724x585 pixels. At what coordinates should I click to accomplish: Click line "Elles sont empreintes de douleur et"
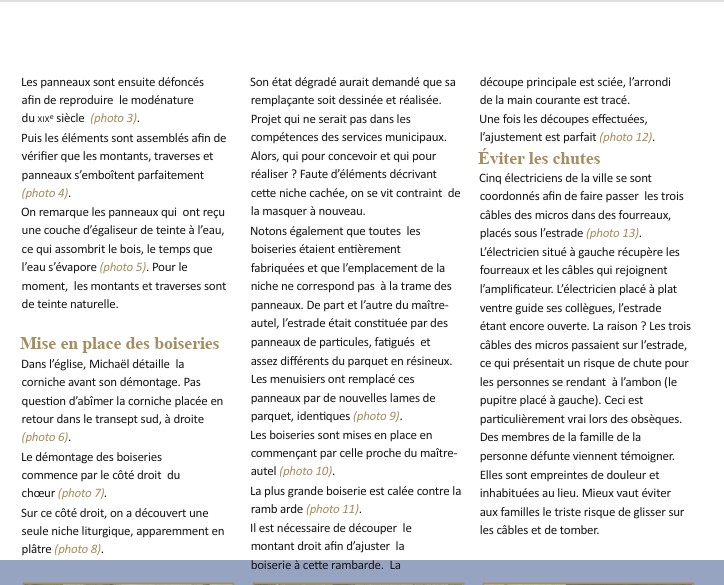pyautogui.click(x=570, y=475)
